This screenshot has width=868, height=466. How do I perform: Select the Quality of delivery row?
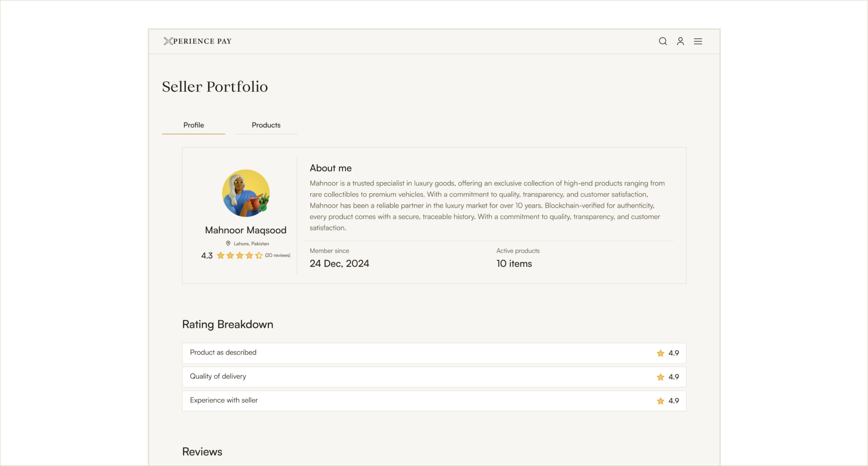(x=434, y=377)
